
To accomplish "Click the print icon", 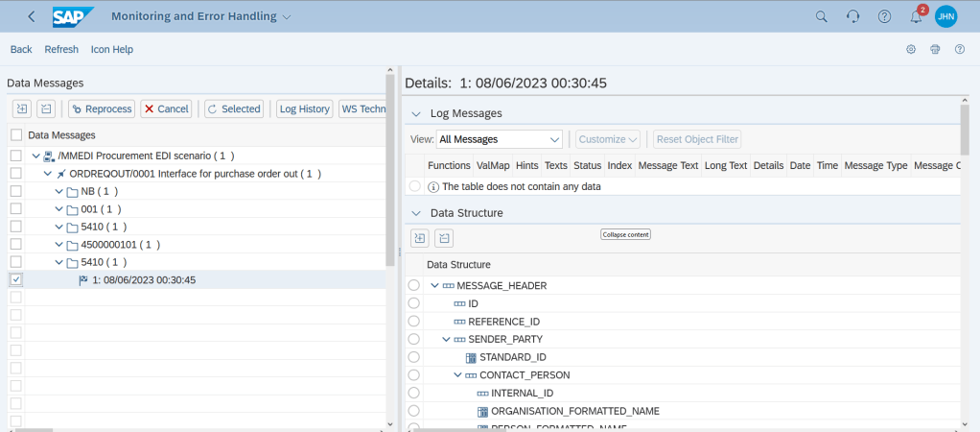I will pos(935,49).
